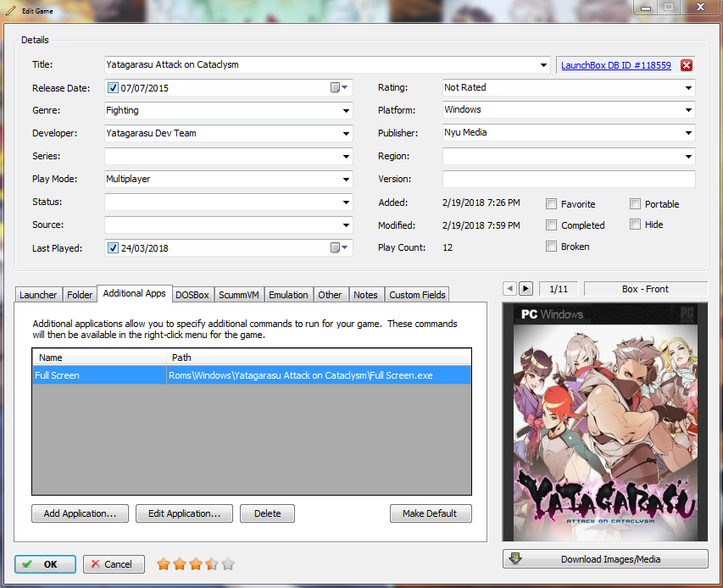Open the Other tab

tap(330, 295)
